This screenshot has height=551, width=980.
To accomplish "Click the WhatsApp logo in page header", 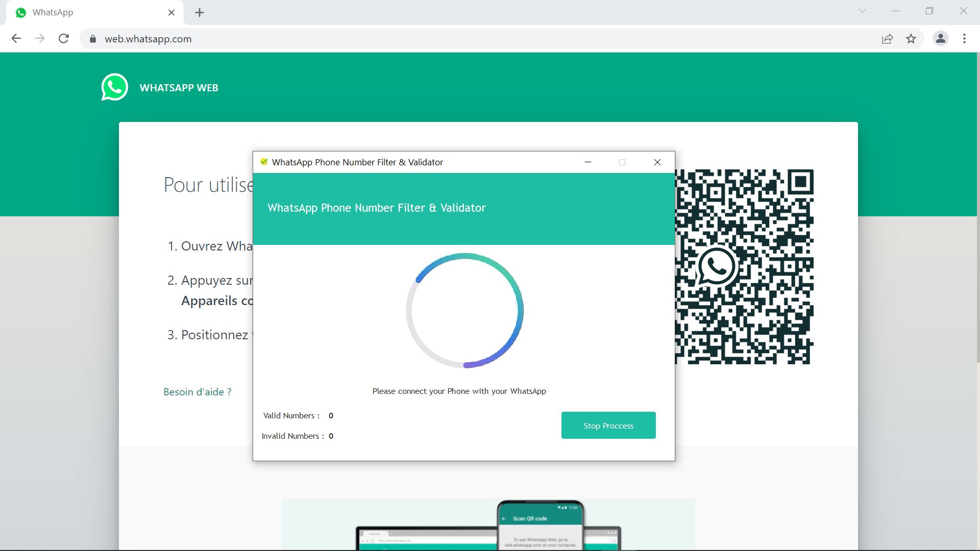I will [114, 87].
